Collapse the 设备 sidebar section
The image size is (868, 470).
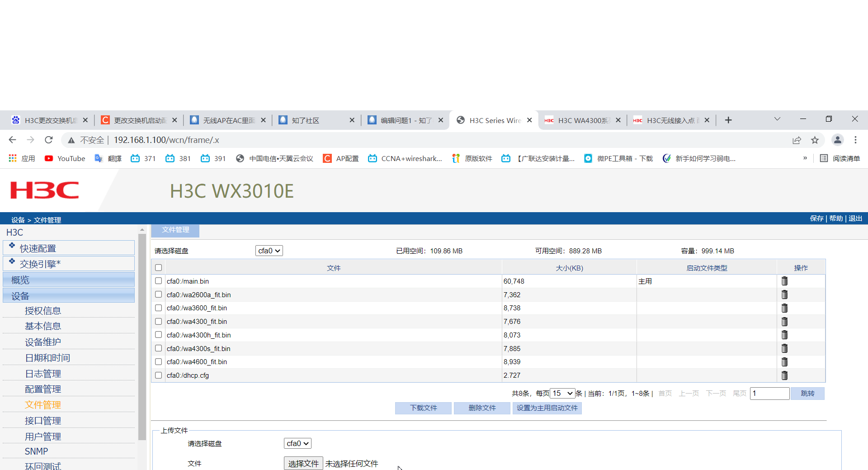click(x=69, y=296)
